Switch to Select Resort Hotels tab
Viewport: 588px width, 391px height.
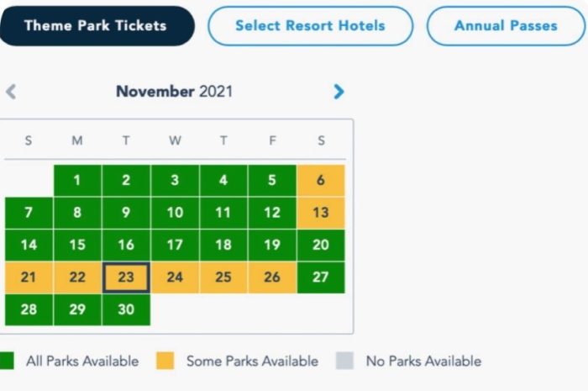click(x=310, y=25)
